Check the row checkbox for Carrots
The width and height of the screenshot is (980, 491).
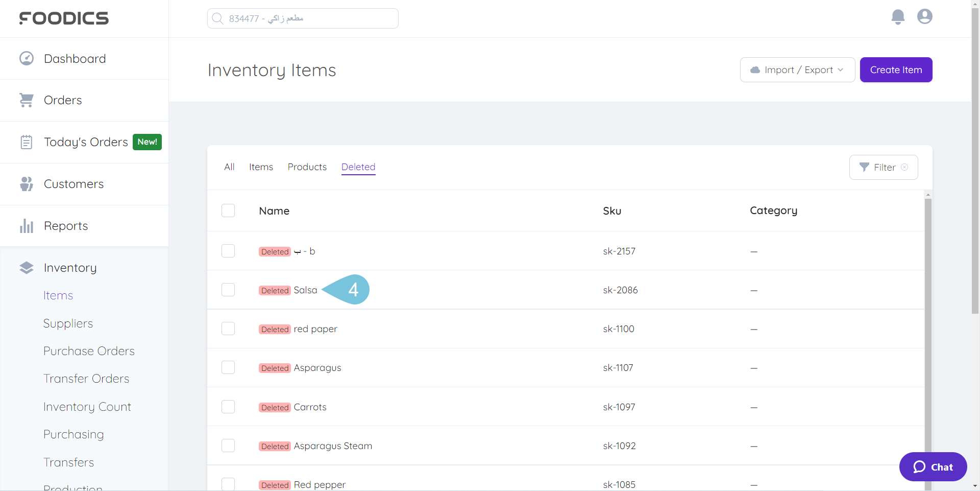[228, 407]
